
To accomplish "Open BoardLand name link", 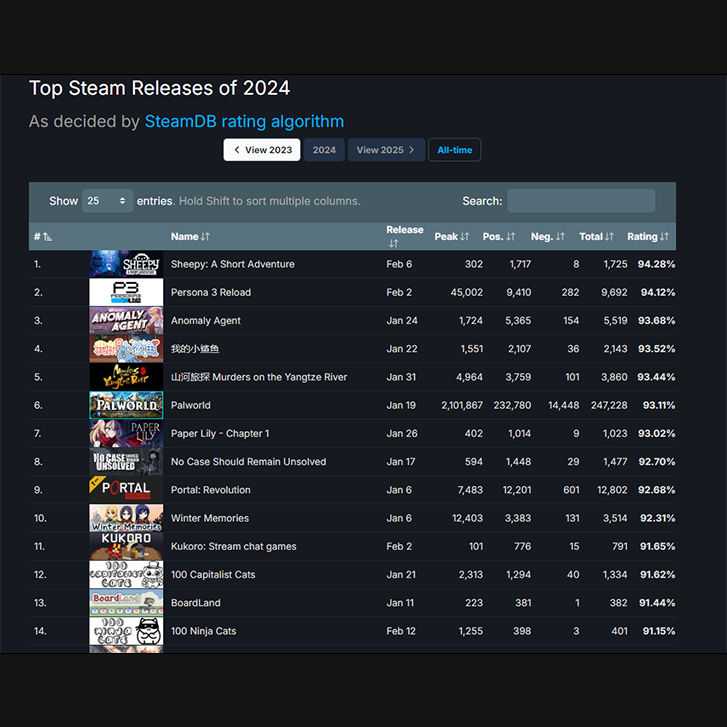I will tap(196, 603).
